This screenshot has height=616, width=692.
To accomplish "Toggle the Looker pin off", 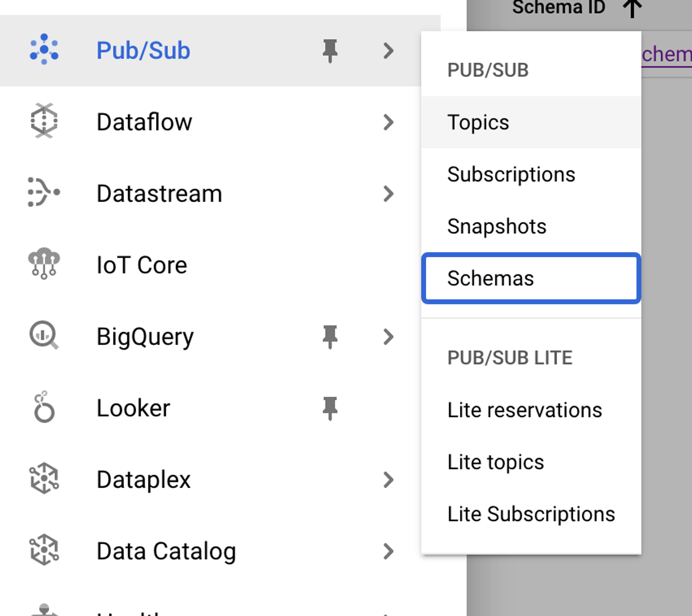I will pyautogui.click(x=329, y=409).
